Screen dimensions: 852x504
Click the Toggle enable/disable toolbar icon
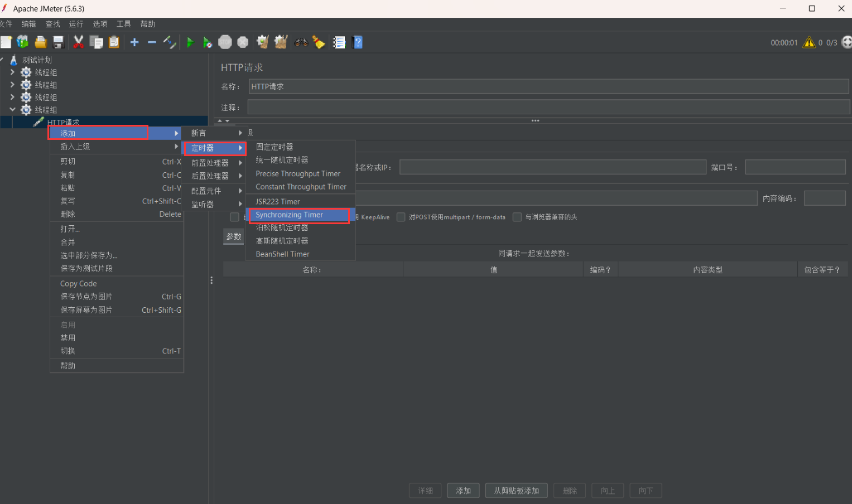[170, 42]
